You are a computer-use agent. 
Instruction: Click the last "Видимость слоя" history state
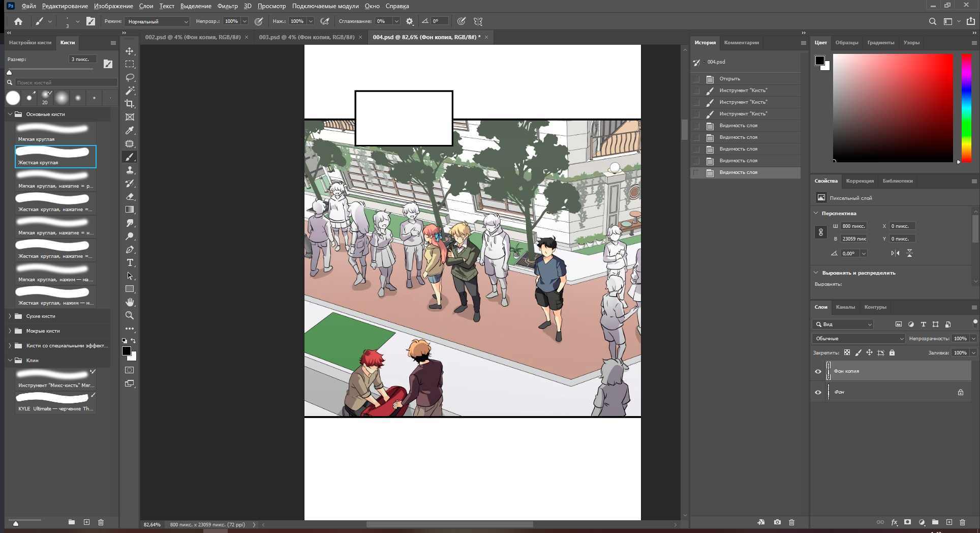click(x=745, y=172)
